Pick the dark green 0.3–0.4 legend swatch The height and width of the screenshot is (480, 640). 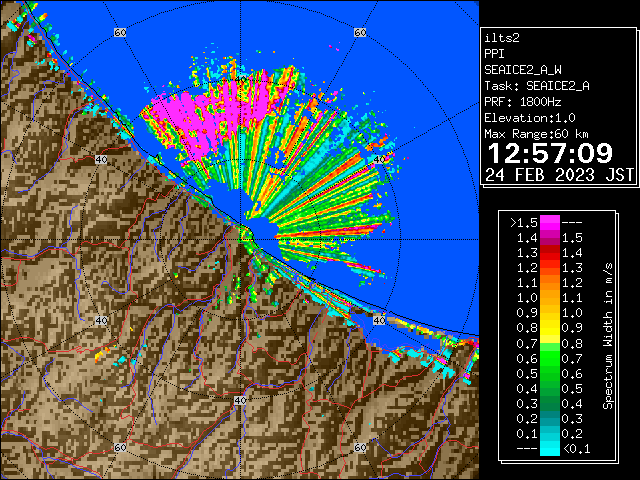click(550, 404)
